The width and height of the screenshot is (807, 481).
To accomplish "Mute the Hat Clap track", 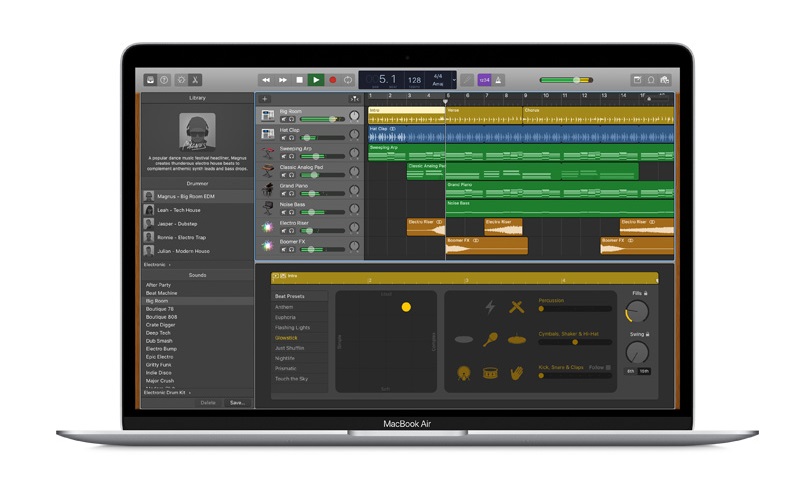I will coord(283,137).
